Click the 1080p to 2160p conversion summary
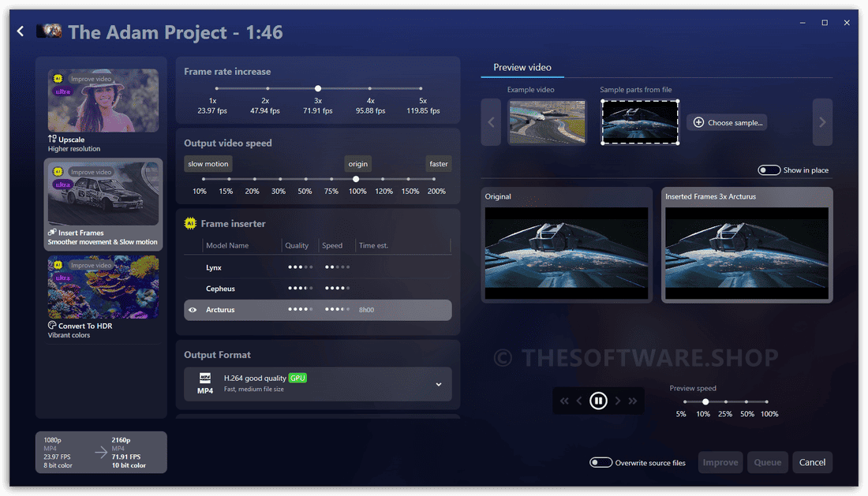This screenshot has height=496, width=868. click(x=101, y=453)
